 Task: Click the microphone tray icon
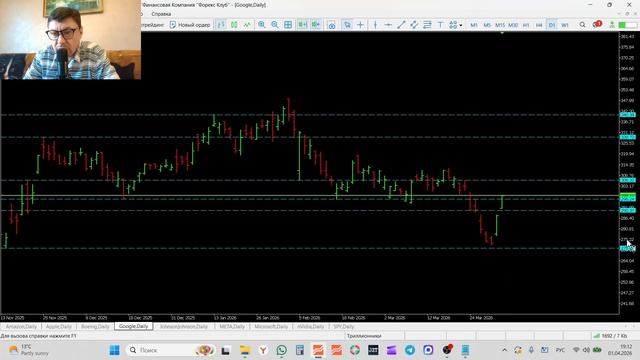pyautogui.click(x=531, y=350)
